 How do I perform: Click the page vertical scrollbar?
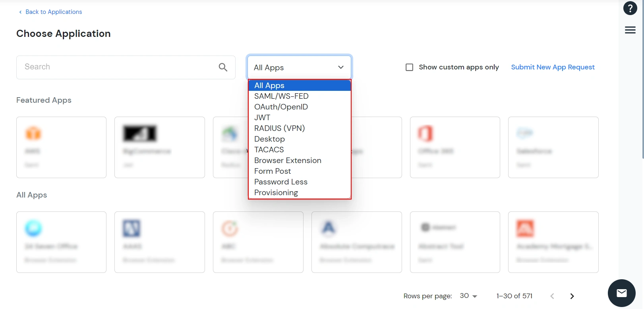pyautogui.click(x=643, y=79)
